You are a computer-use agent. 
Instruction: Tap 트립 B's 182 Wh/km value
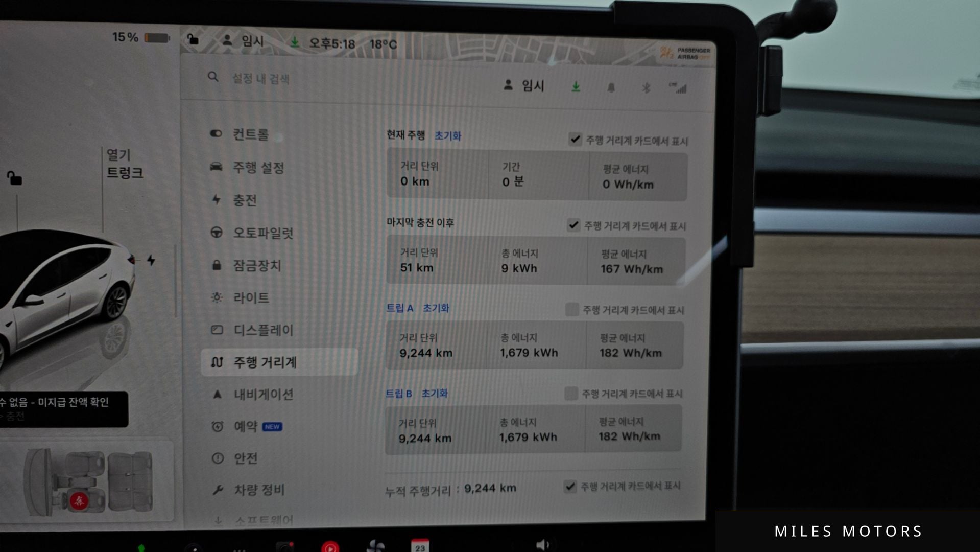point(629,436)
